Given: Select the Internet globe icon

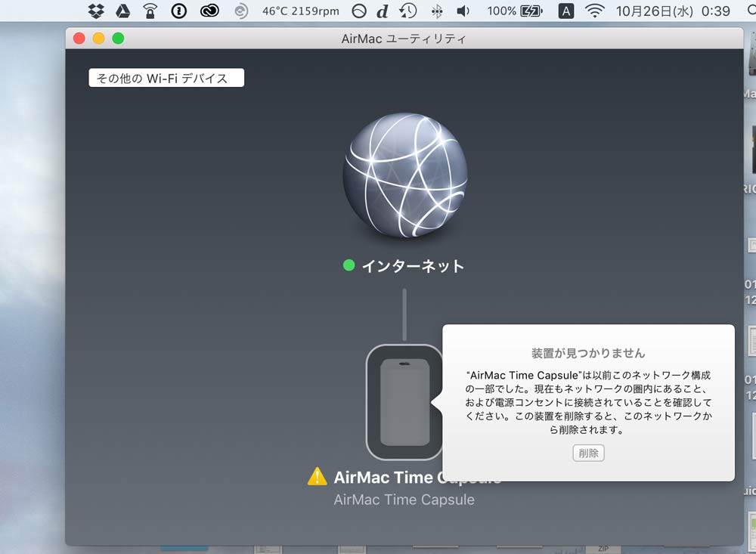Looking at the screenshot, I should point(405,175).
